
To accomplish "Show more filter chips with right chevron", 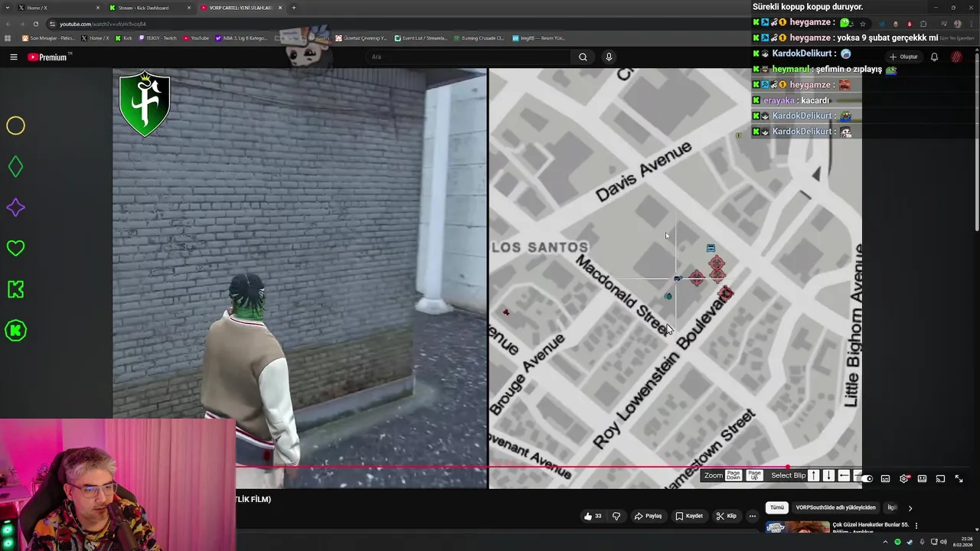I will 910,507.
